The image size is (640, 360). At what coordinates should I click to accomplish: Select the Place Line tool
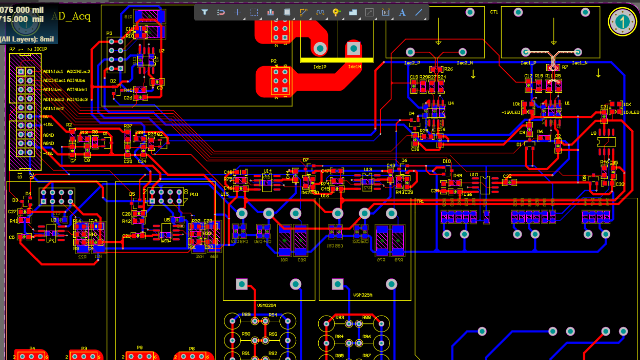click(x=419, y=12)
